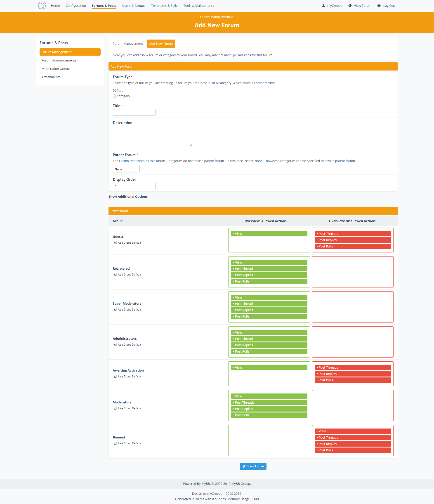
Task: Click the globe icon for View Forum
Action: pos(350,6)
